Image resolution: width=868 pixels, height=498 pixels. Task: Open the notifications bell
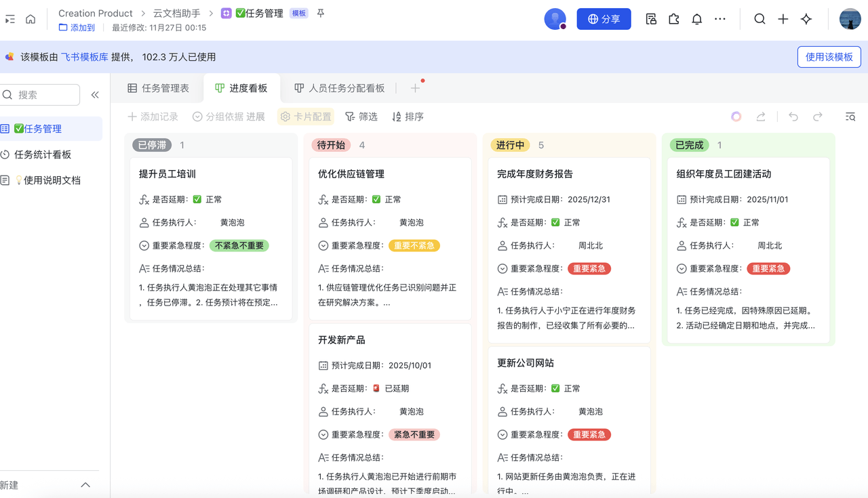(x=696, y=20)
